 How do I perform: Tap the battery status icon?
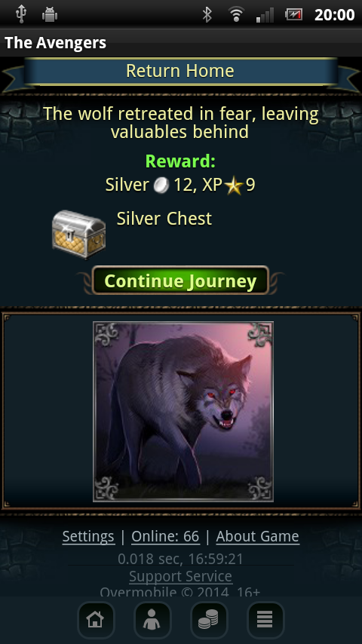coord(294,15)
